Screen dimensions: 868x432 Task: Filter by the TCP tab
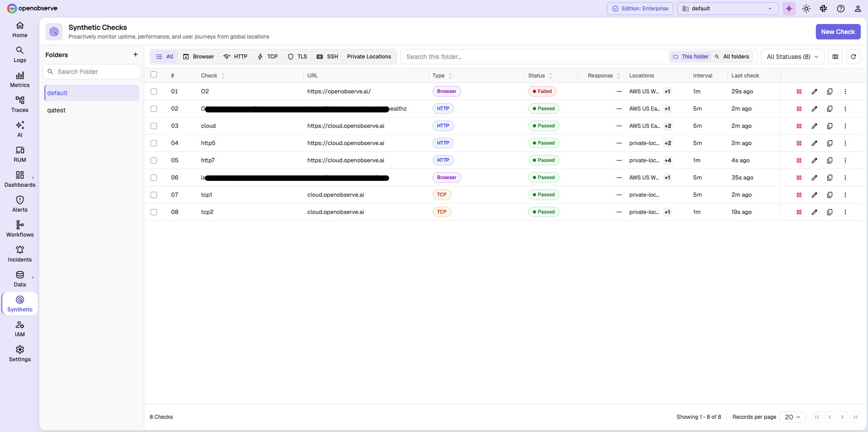tap(268, 57)
